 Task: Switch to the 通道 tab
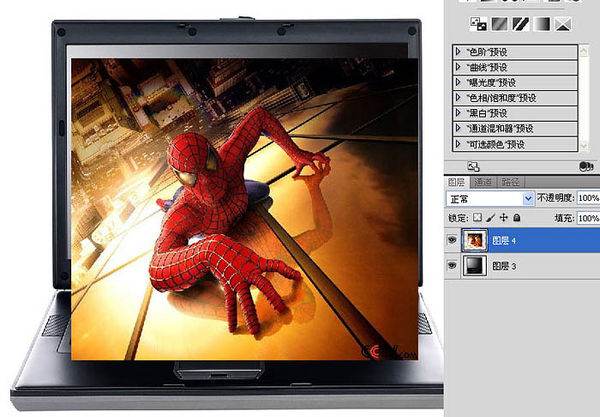coord(483,182)
